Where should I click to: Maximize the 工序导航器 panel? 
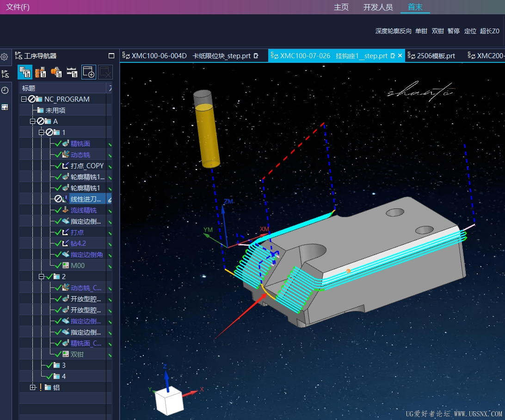pos(111,56)
